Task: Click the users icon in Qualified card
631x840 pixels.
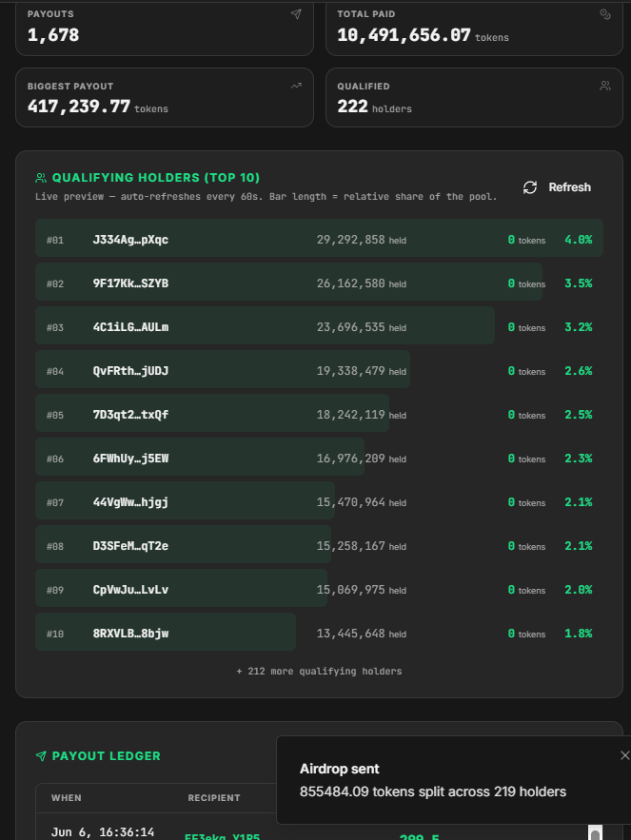Action: pos(605,86)
